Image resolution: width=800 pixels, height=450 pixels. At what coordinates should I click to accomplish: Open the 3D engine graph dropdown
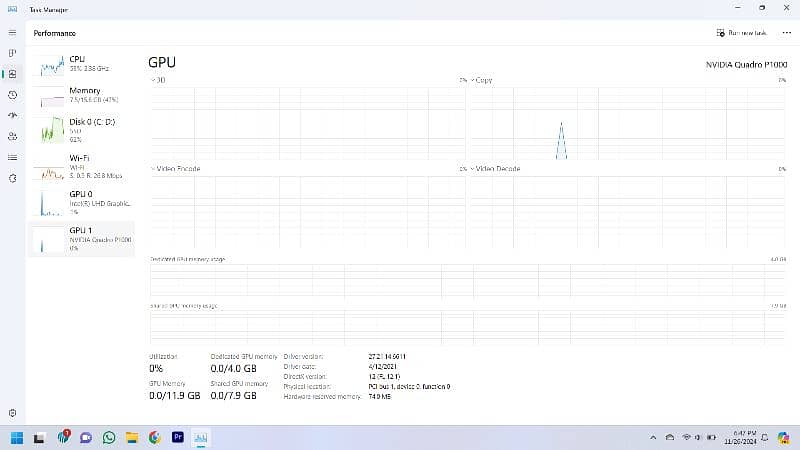pyautogui.click(x=153, y=80)
